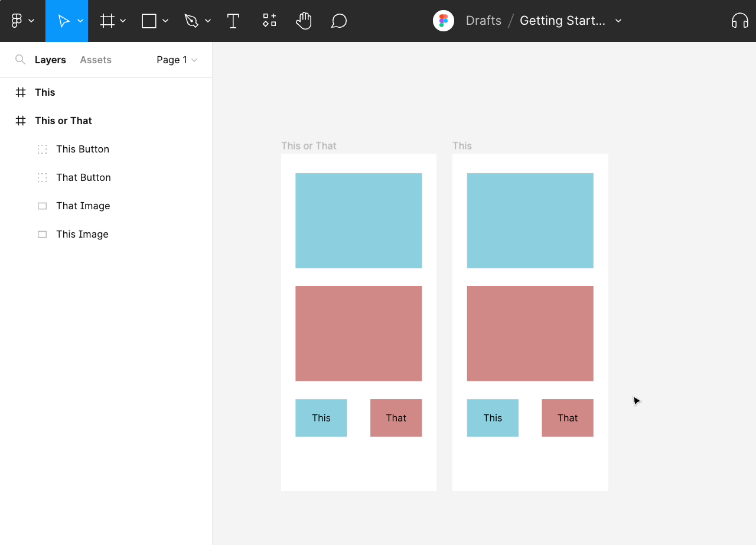Start audio conversation with headphones icon

click(x=739, y=21)
